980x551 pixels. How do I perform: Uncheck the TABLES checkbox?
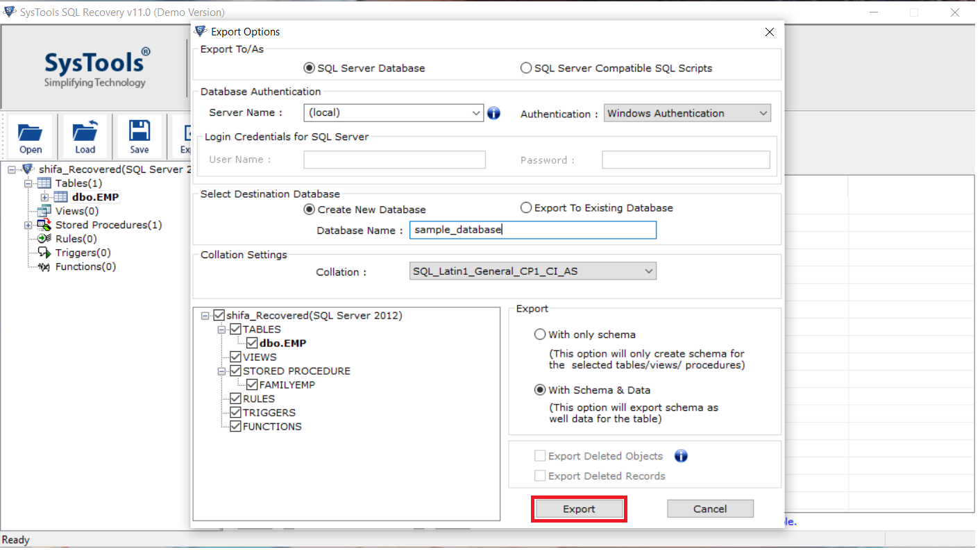(x=236, y=330)
